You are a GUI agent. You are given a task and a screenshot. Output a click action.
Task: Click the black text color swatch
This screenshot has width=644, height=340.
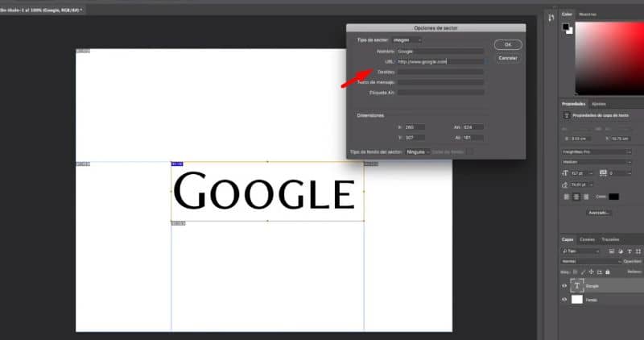613,197
